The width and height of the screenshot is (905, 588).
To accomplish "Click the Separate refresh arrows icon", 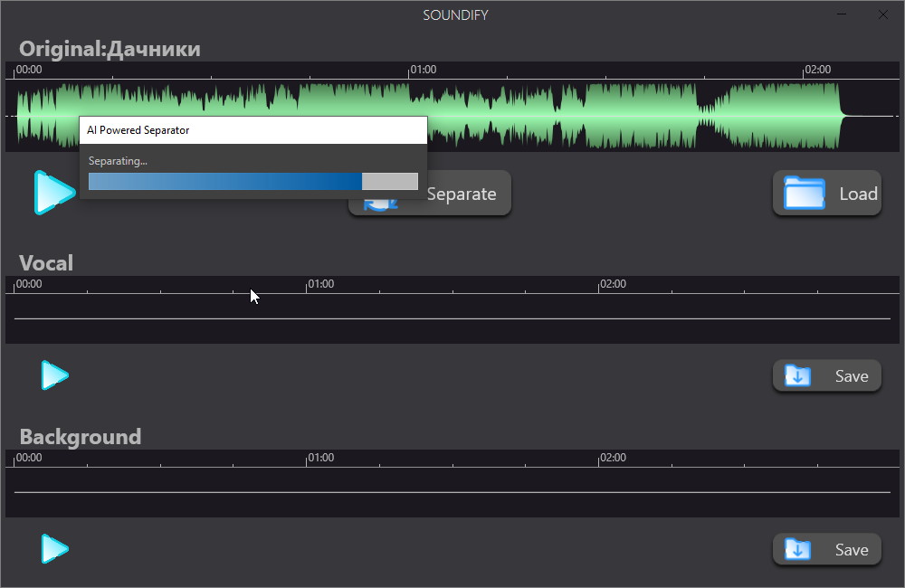I will (381, 204).
